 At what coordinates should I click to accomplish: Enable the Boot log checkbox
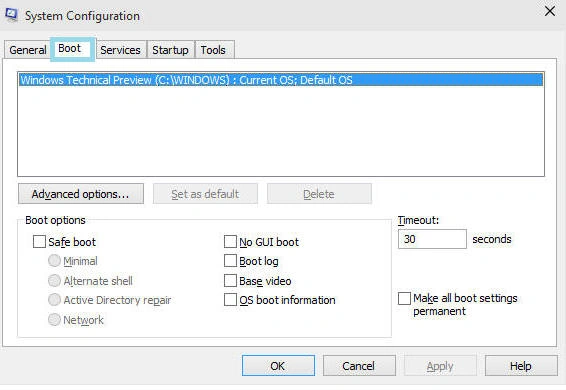pyautogui.click(x=230, y=261)
